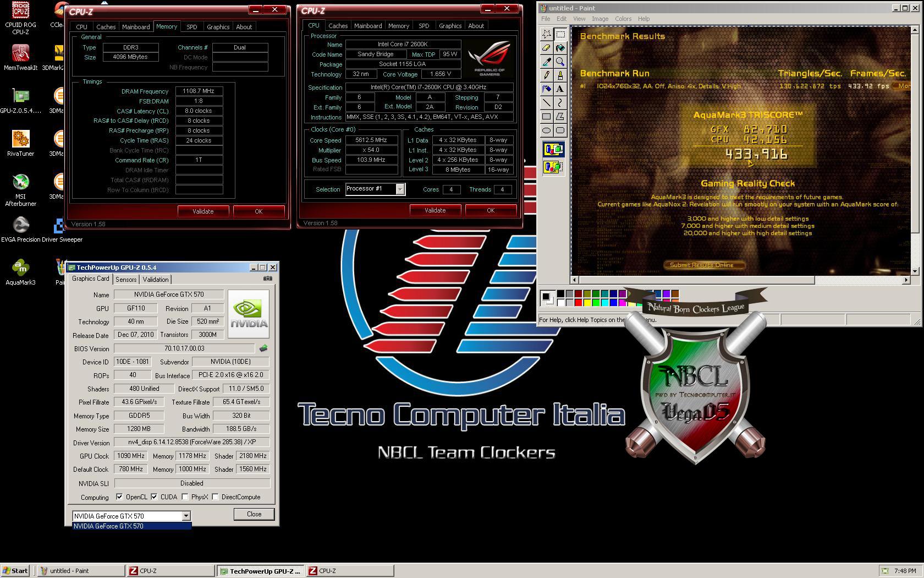Open the CPUID ROG CPU-Z desktop icon

pyautogui.click(x=20, y=18)
